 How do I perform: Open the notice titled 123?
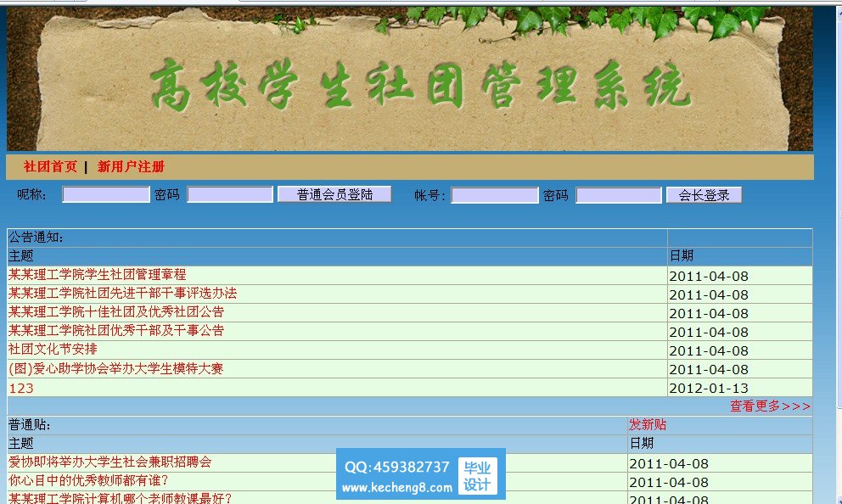pyautogui.click(x=21, y=388)
